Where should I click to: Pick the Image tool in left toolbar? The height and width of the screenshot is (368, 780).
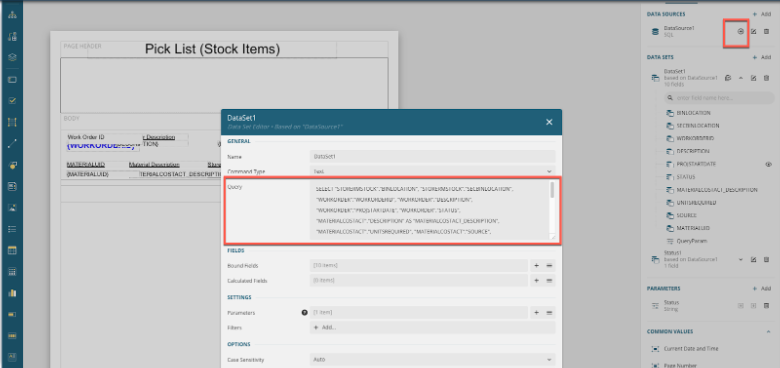(x=12, y=207)
